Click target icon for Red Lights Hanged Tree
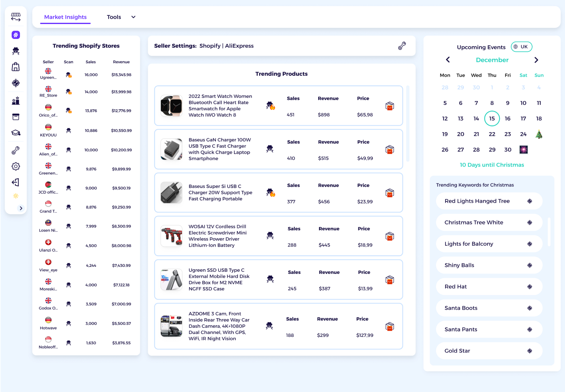 pos(530,201)
